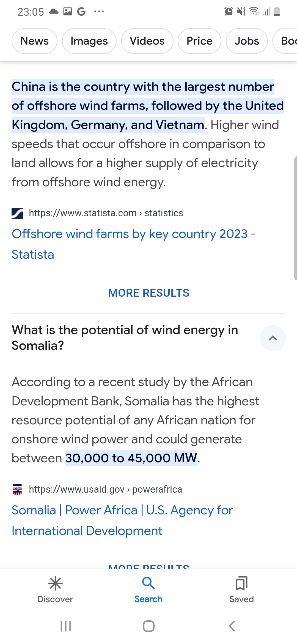Switch to the News filter tab
297x644 pixels.
34,41
